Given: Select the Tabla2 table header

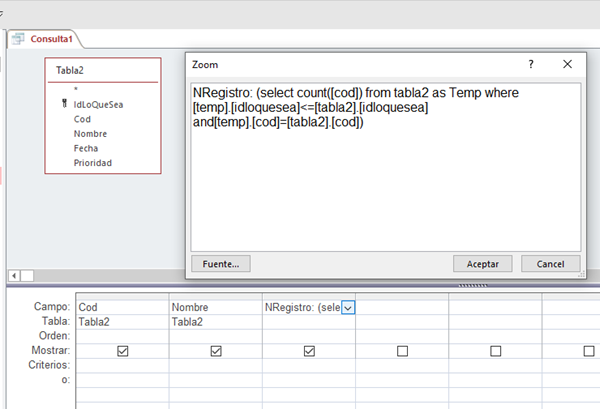Looking at the screenshot, I should pyautogui.click(x=70, y=70).
